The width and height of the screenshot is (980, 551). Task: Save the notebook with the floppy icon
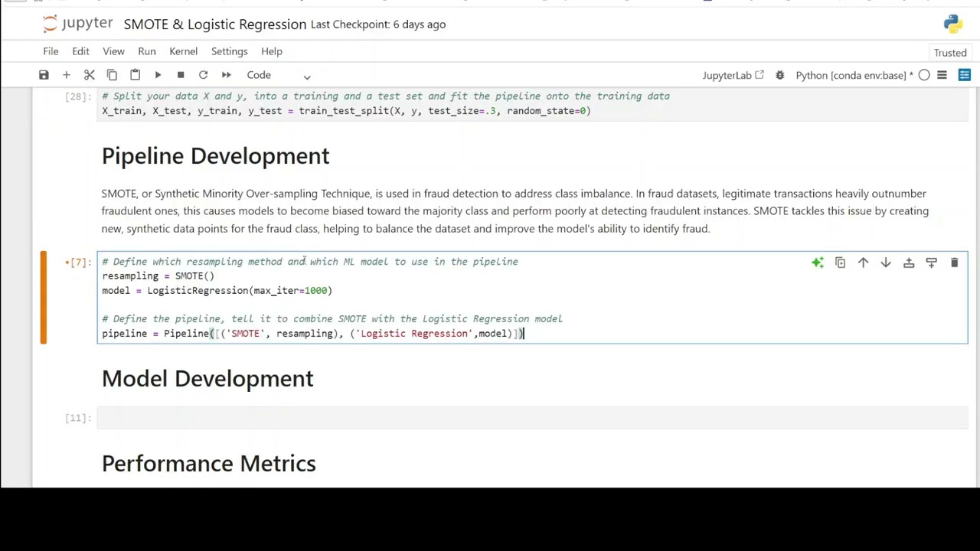pos(44,75)
